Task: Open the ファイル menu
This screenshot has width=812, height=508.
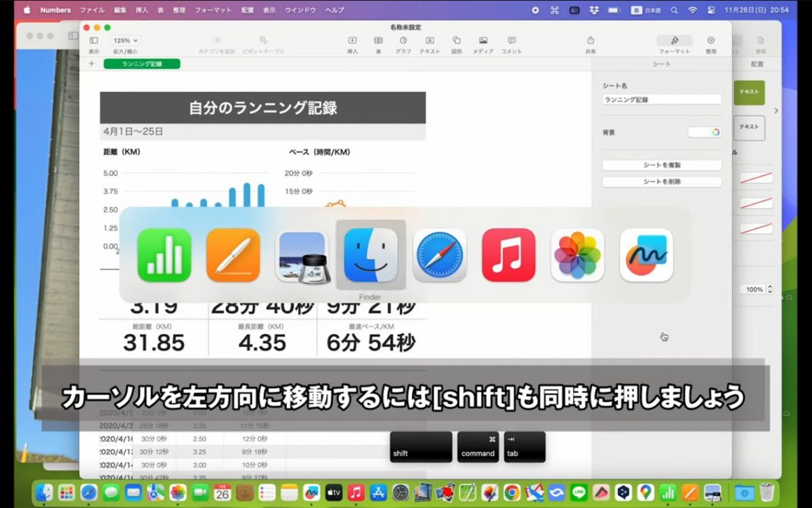Action: pos(92,10)
